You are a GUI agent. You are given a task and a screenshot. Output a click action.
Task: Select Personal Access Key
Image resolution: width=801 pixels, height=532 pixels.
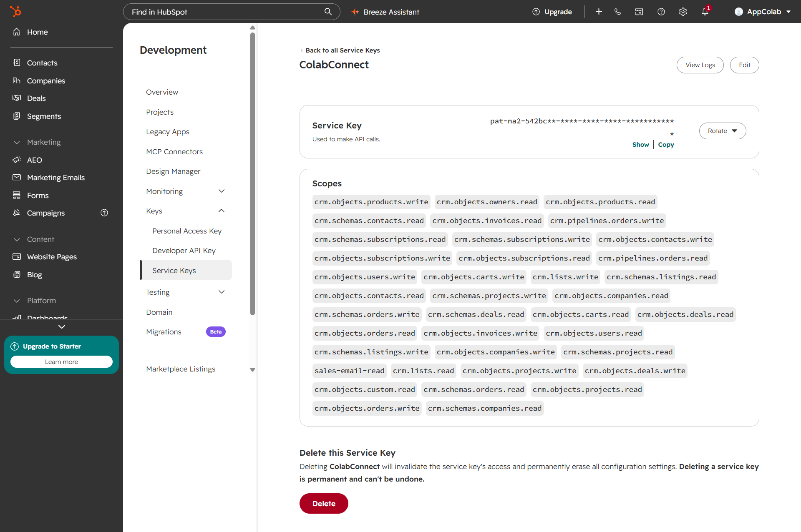187,231
